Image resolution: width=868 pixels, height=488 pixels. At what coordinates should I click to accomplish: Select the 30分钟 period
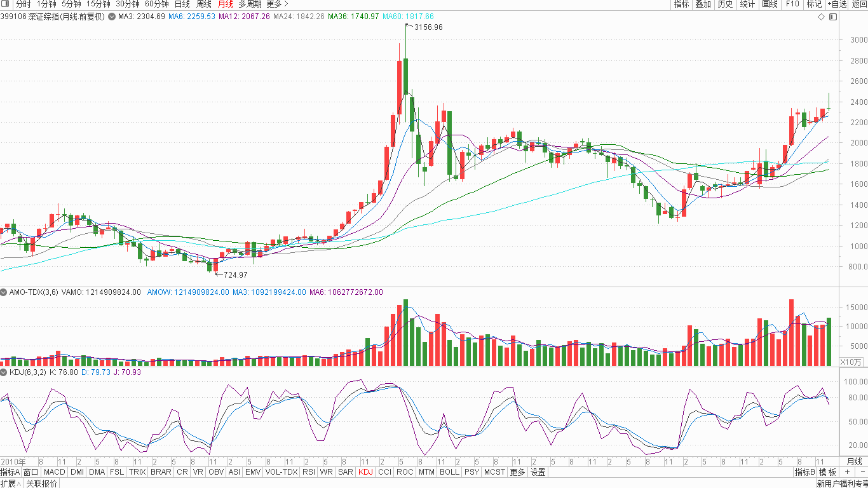128,4
